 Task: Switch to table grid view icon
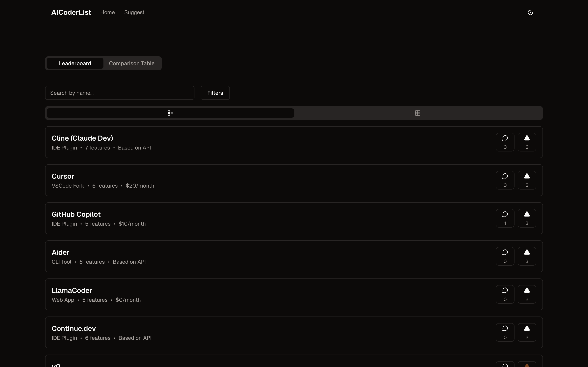point(417,113)
